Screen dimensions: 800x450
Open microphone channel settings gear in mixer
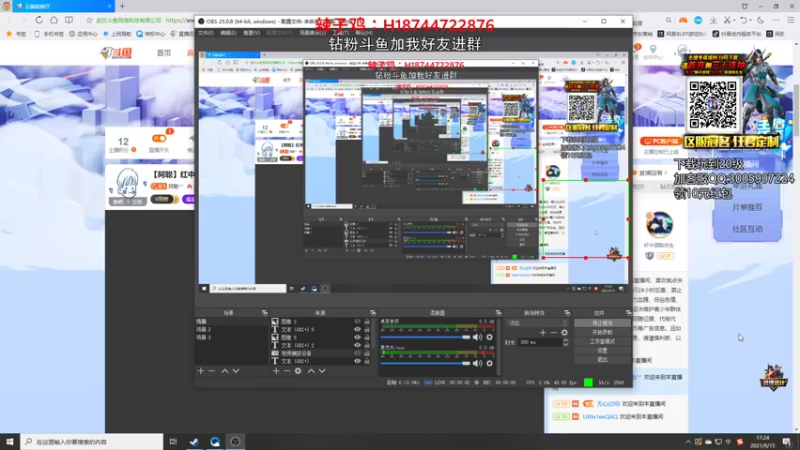pos(489,363)
